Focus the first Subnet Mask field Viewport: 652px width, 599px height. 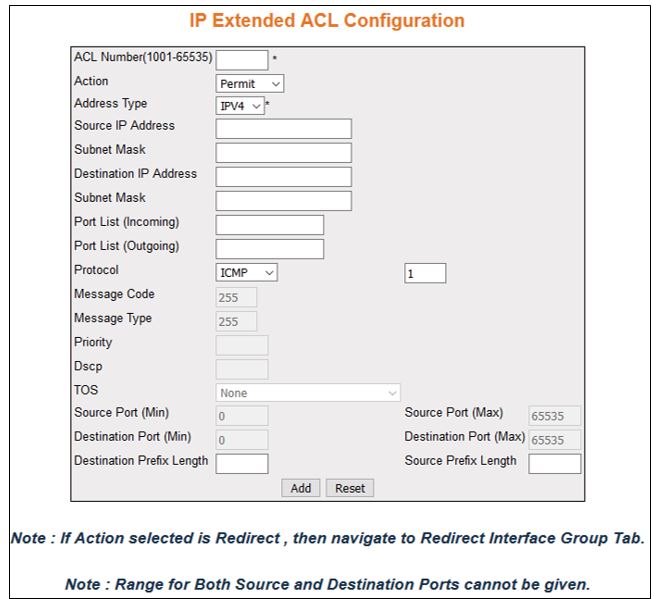283,153
